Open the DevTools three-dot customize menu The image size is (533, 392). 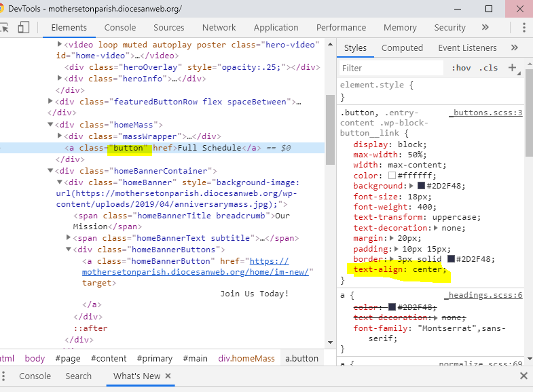coord(524,28)
